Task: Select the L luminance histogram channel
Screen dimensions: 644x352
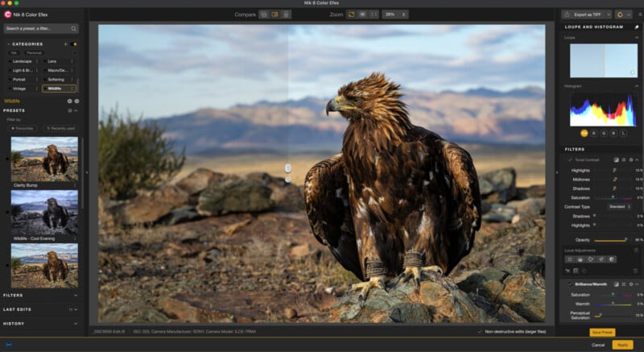Action: pos(624,132)
